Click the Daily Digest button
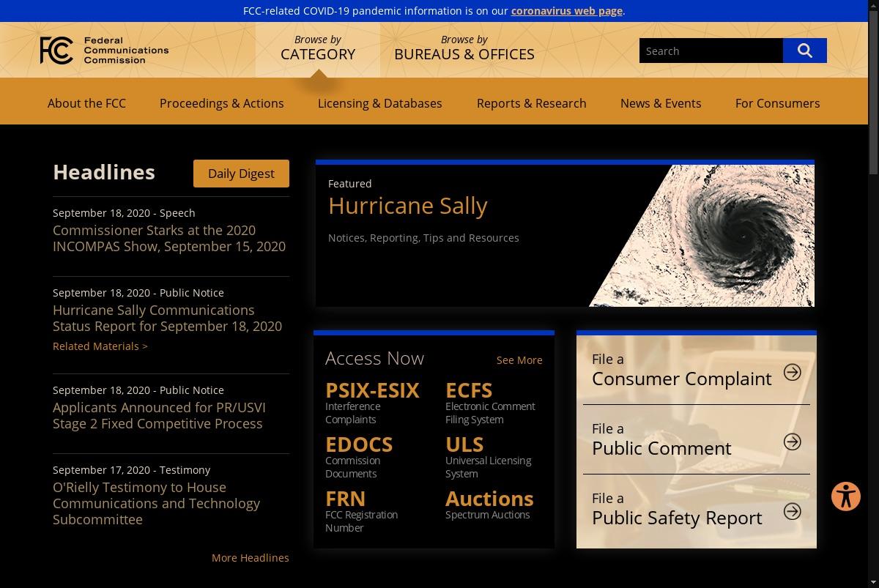This screenshot has width=879, height=588. 241,174
